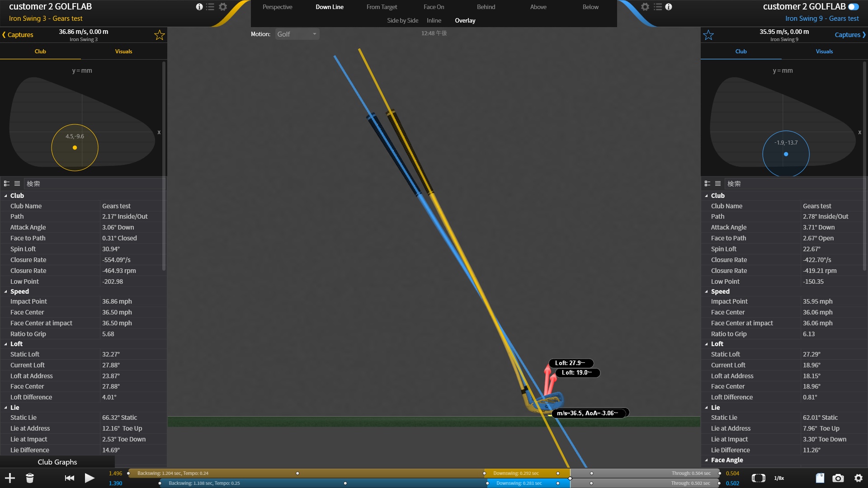Click the attached document notes icon
Screen dimensions: 868x488
tap(820, 478)
